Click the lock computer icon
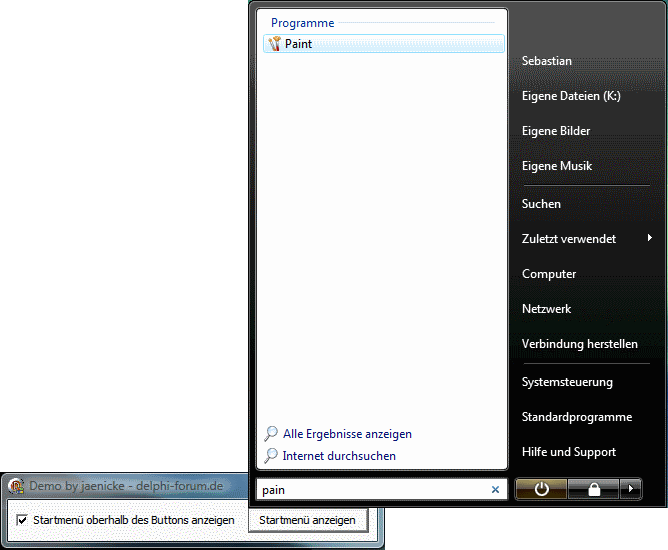 click(x=593, y=490)
